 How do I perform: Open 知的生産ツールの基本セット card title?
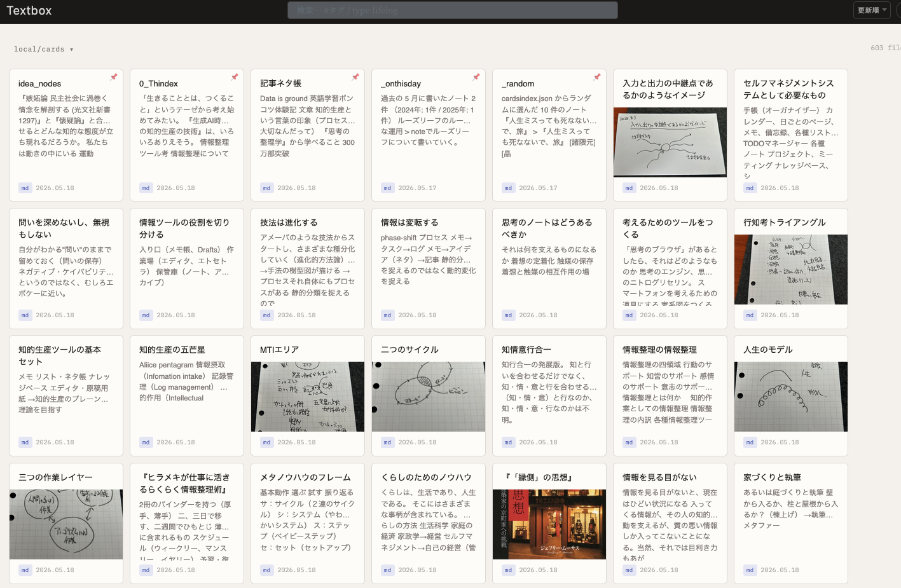60,355
